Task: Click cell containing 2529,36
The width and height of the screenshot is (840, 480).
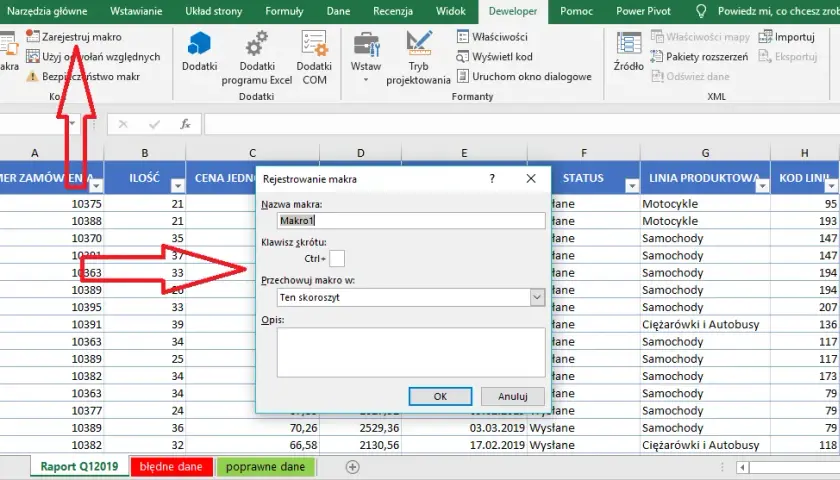Action: click(x=360, y=428)
